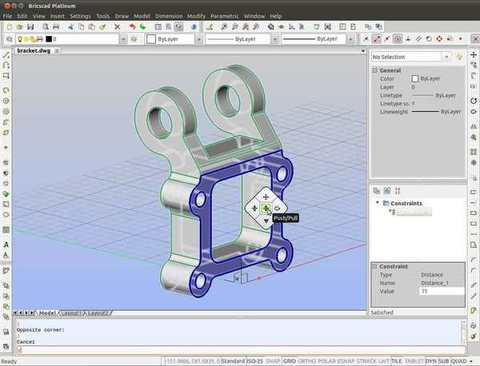Click the ByLayer color swatch in toolbar
480x366 pixels.
tap(151, 39)
